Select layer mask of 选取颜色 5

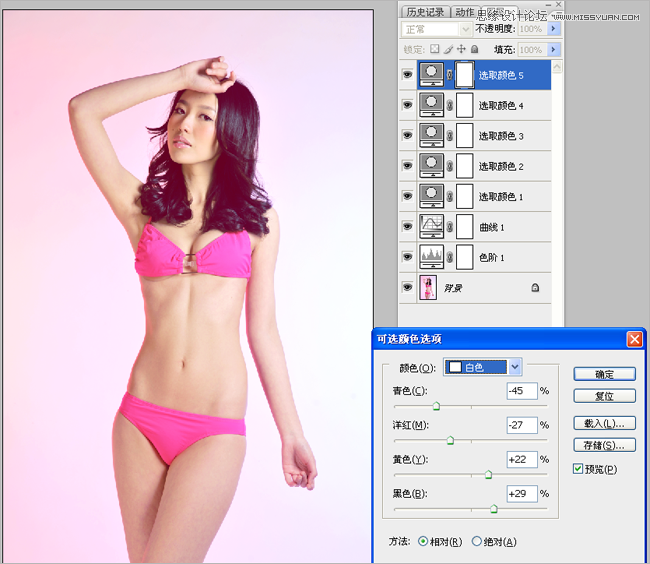[464, 75]
